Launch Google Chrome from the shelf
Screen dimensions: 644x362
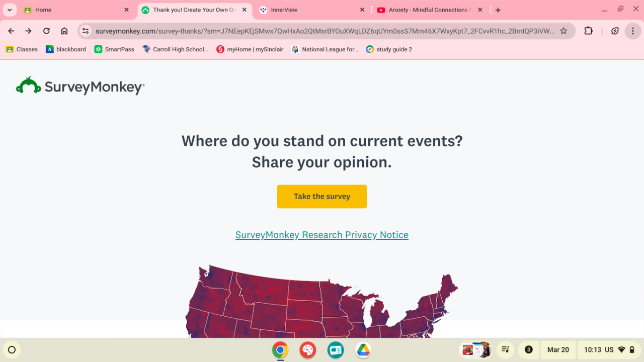(280, 350)
